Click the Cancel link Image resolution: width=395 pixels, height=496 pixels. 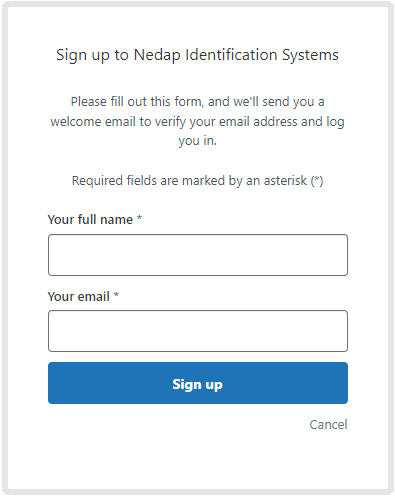click(328, 425)
